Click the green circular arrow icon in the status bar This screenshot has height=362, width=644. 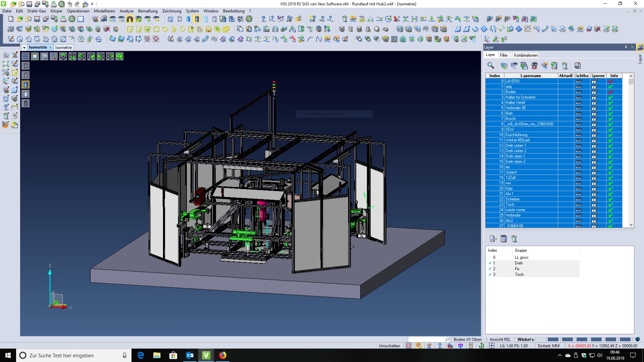pos(481,346)
